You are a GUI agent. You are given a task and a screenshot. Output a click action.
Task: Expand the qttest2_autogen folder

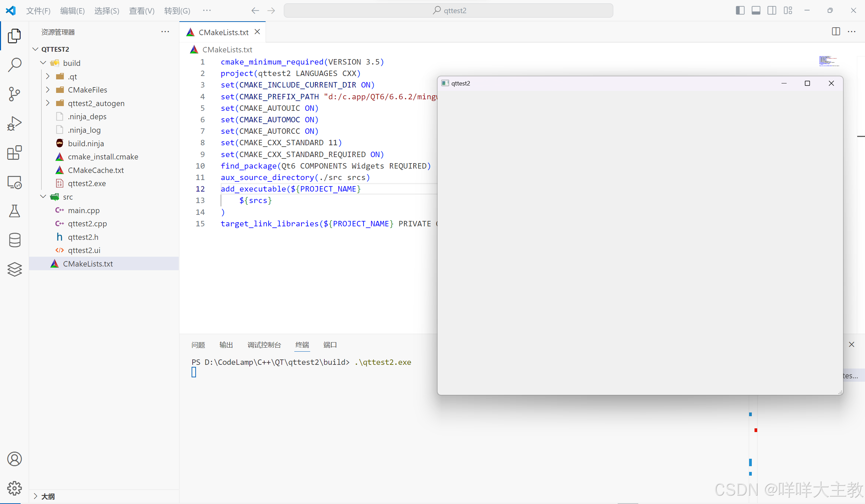(x=48, y=103)
